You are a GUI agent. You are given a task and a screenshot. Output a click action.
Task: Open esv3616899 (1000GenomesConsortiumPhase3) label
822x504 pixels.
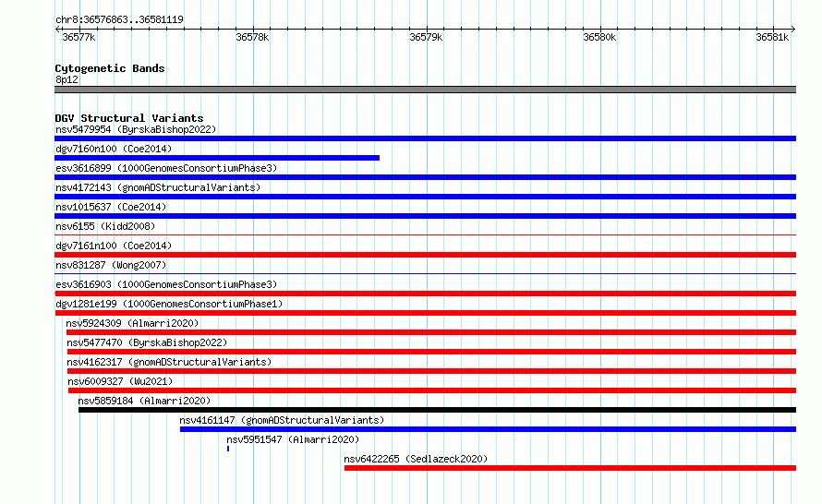166,168
